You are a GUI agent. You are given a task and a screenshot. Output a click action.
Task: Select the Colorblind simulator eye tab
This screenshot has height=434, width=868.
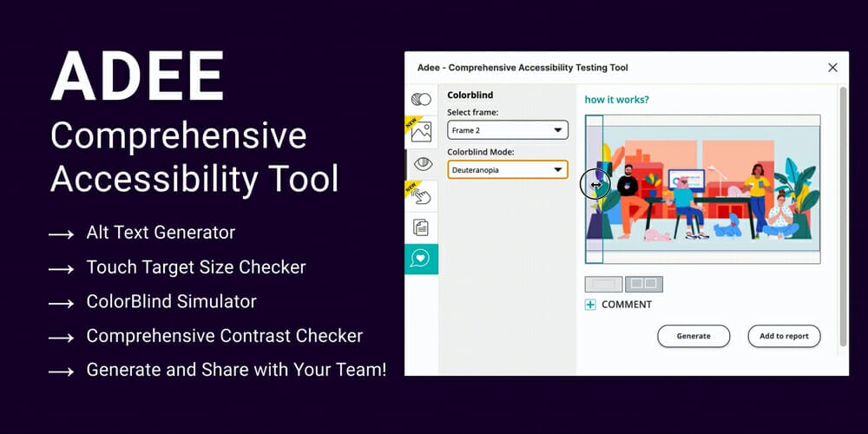click(x=421, y=164)
